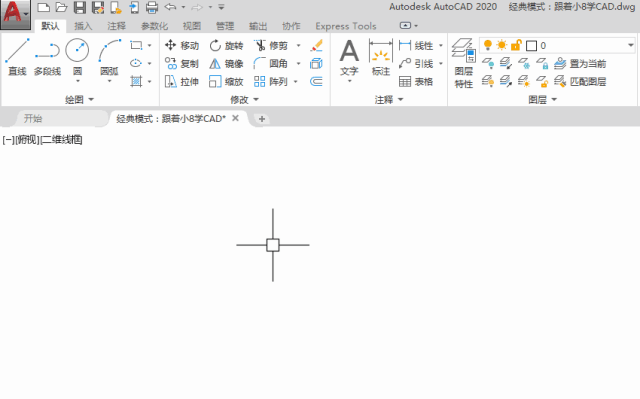The width and height of the screenshot is (640, 399).
Task: Click the 阵列 (Array) tool
Action: 271,82
